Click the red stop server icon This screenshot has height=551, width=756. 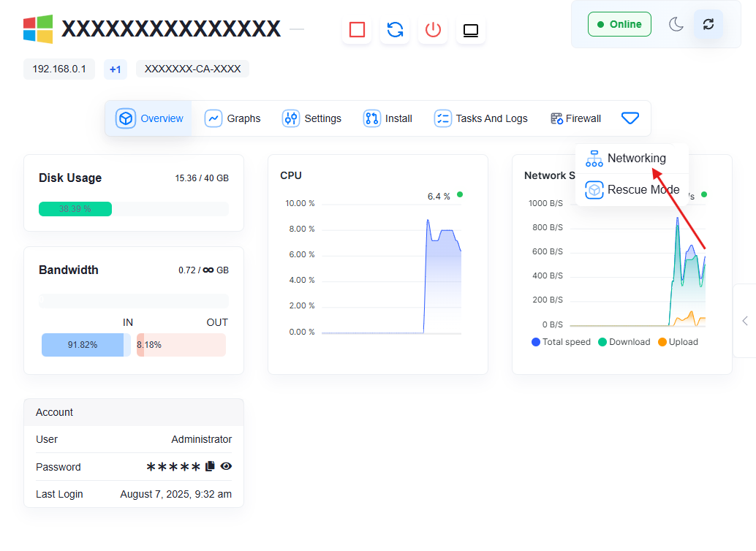pos(357,30)
